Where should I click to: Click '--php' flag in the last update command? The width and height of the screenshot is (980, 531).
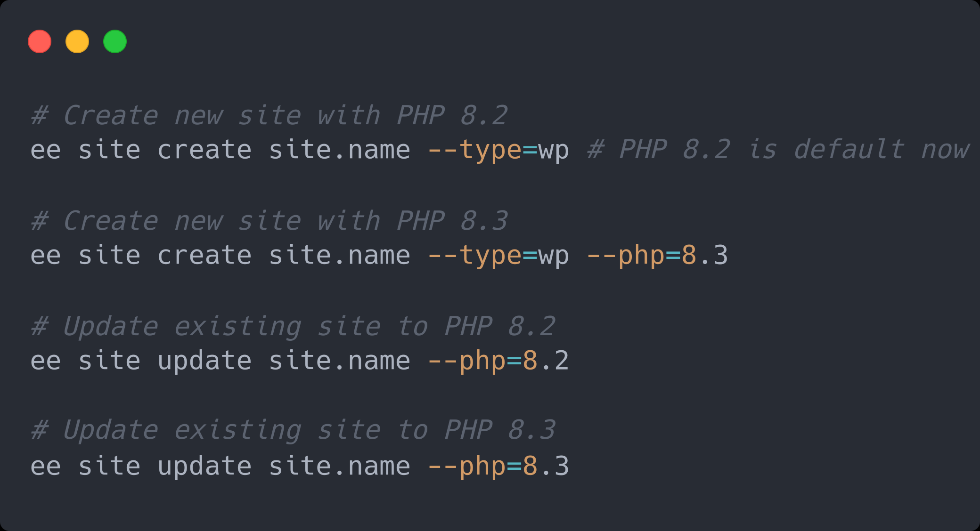(x=467, y=467)
